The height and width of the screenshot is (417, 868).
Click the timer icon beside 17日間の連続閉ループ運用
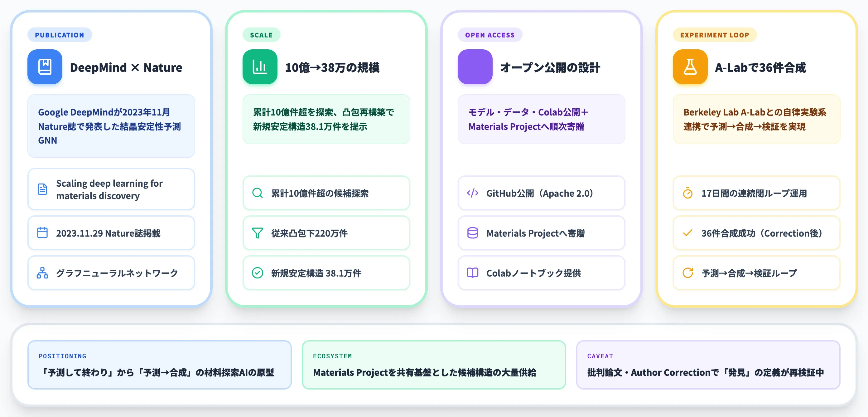click(688, 193)
